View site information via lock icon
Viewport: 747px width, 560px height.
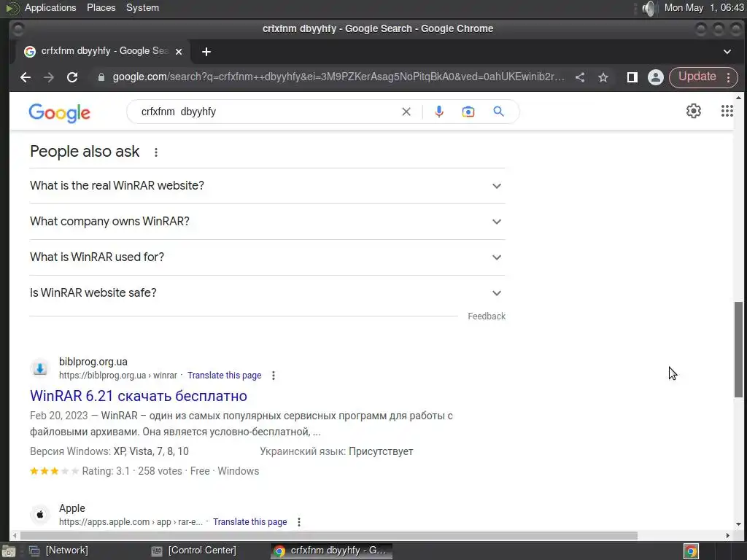click(101, 77)
